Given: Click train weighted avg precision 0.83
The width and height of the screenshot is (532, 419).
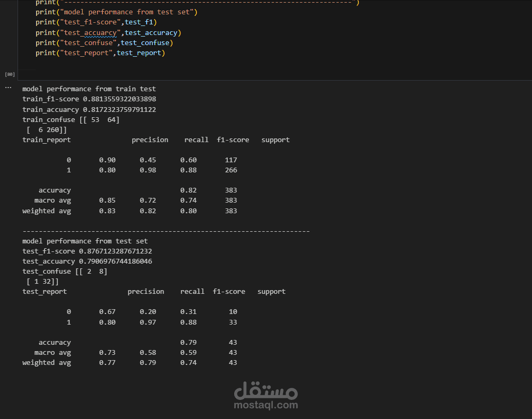Looking at the screenshot, I should (x=107, y=211).
